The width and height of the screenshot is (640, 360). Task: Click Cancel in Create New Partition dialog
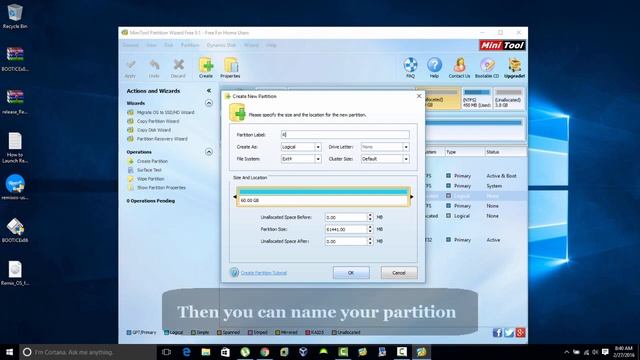(399, 273)
